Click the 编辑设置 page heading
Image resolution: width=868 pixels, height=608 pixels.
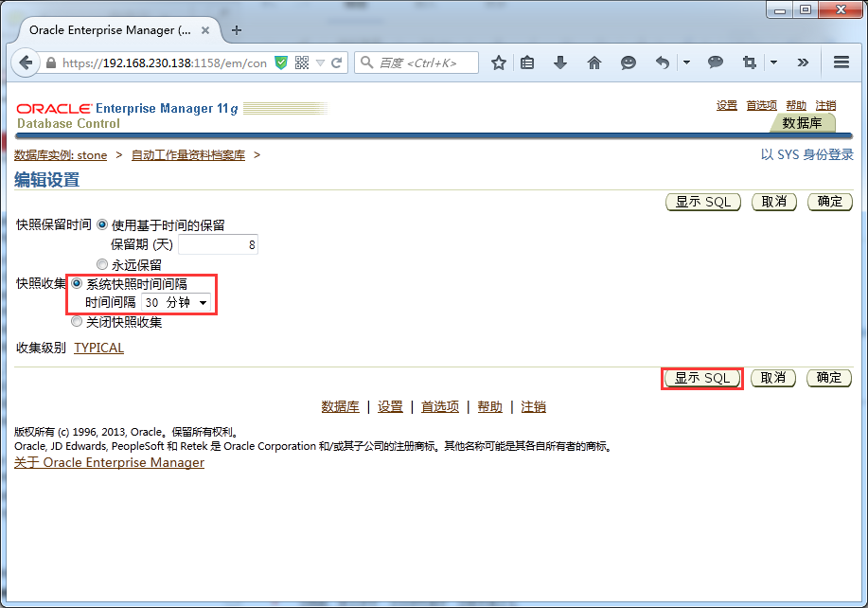47,180
